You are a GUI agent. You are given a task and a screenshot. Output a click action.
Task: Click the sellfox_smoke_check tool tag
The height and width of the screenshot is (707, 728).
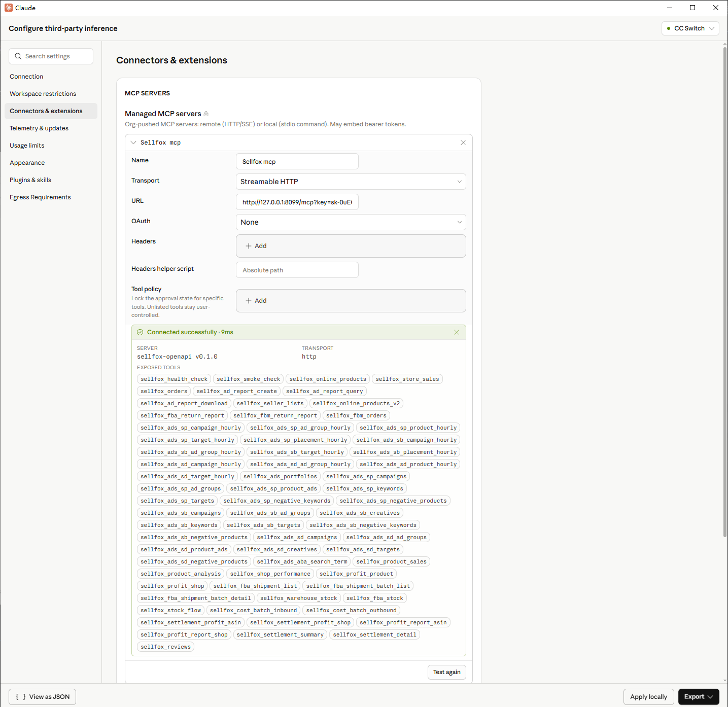249,379
